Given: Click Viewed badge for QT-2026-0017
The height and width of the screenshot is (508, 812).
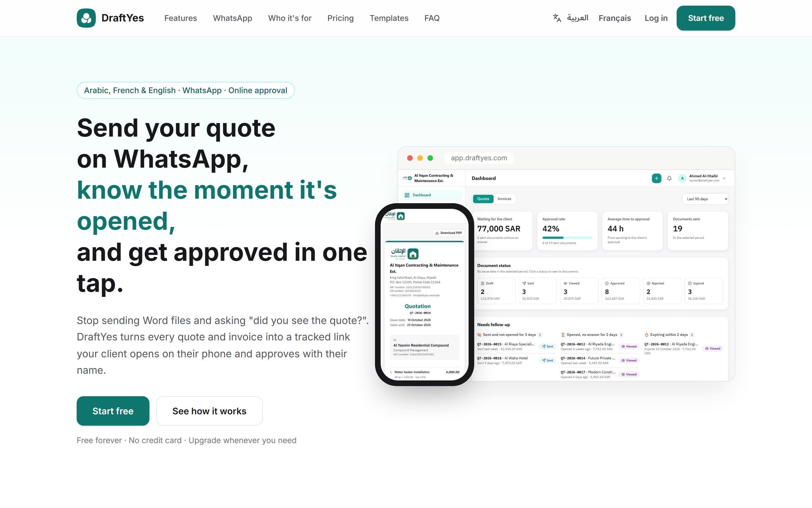Looking at the screenshot, I should click(x=629, y=374).
